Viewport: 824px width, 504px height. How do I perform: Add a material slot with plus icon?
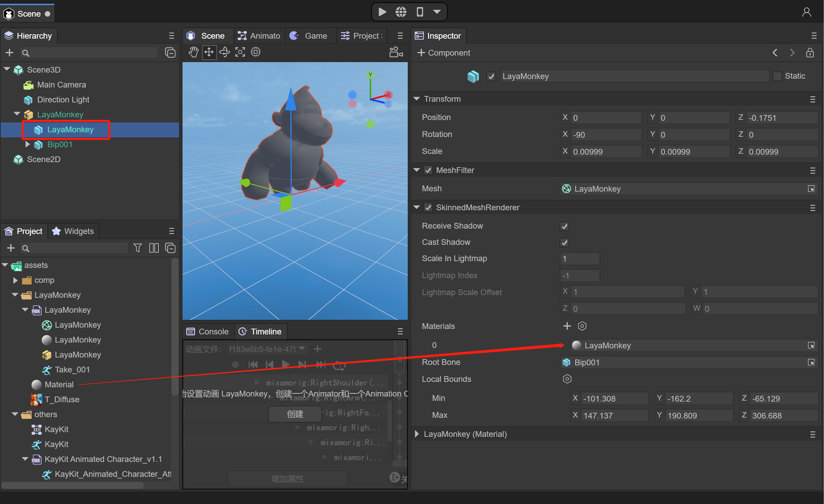tap(567, 326)
